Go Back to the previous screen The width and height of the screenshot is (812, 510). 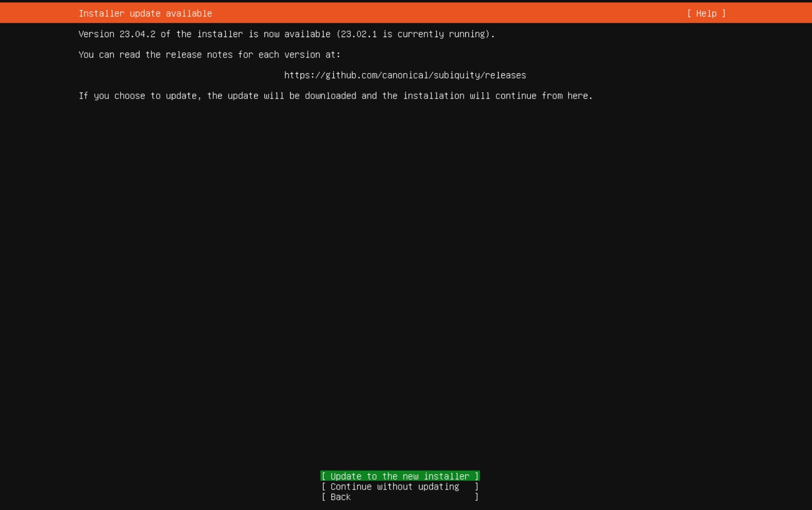click(340, 497)
